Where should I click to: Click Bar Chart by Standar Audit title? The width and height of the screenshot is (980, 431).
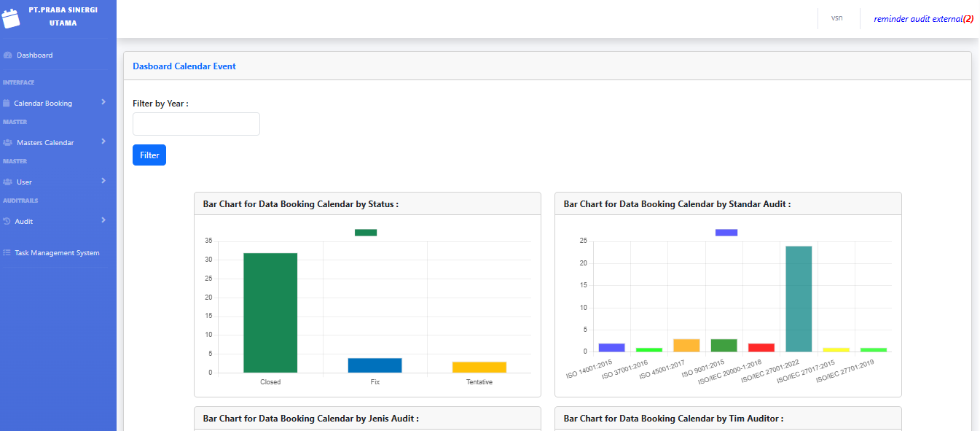(677, 204)
